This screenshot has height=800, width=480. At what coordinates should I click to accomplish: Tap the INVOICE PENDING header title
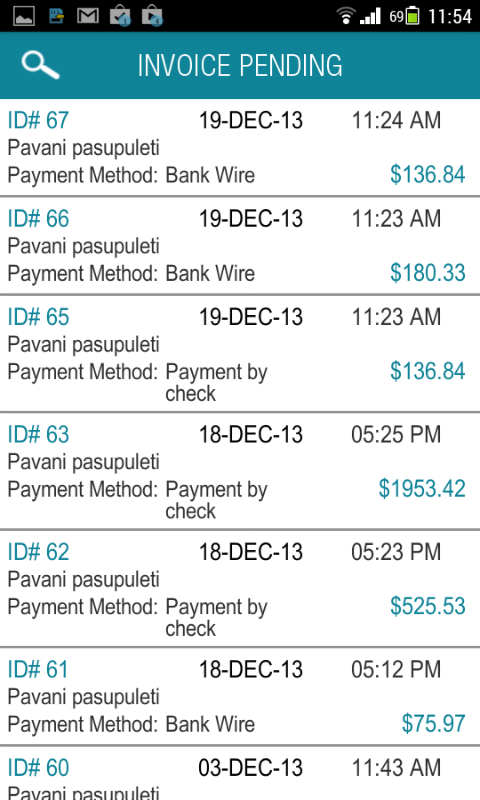click(x=240, y=65)
